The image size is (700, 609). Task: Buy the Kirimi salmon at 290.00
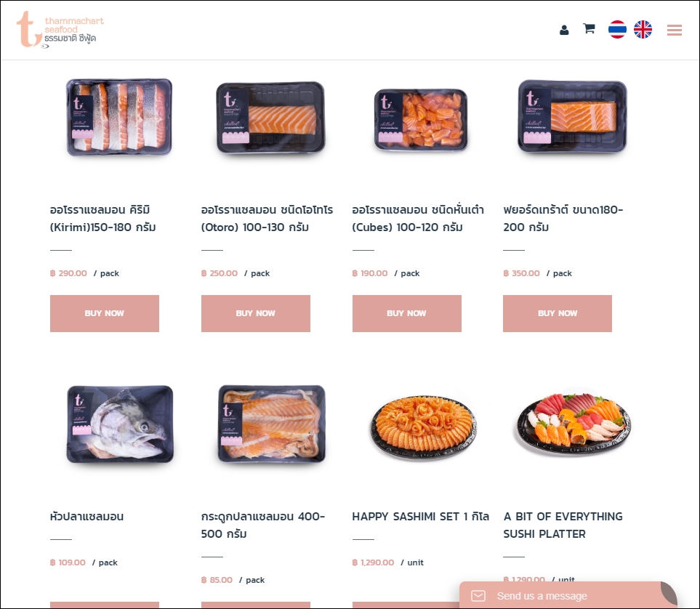(x=105, y=313)
